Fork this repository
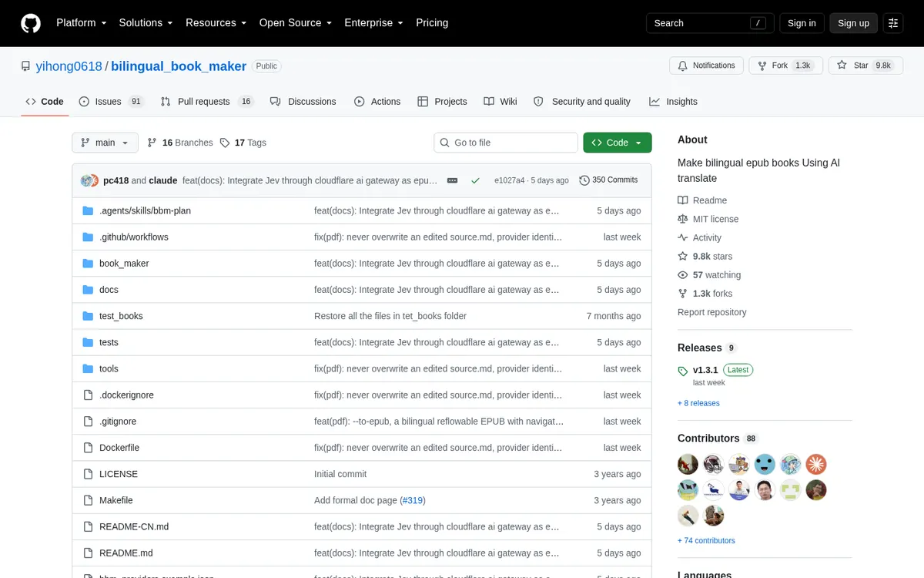The image size is (924, 578). click(784, 66)
